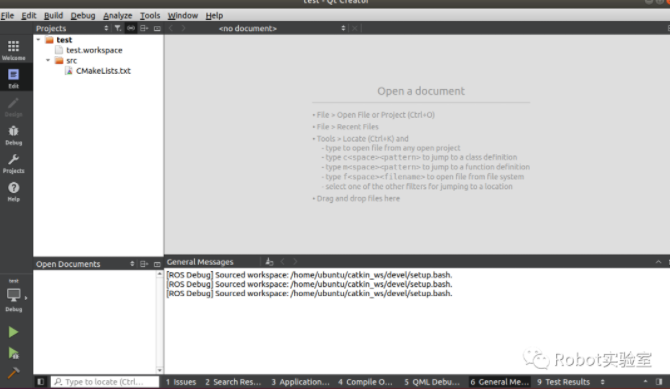This screenshot has height=389, width=670.
Task: Show the 2 Search Results pane
Action: coord(233,381)
